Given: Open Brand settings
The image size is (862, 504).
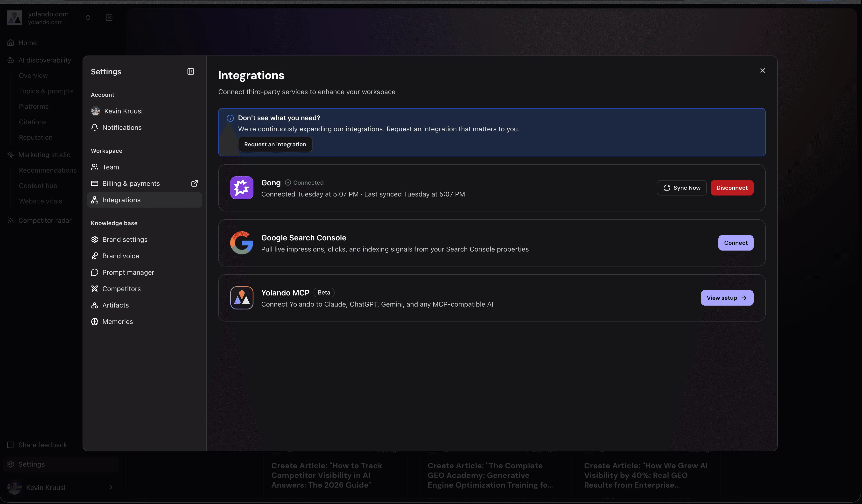Looking at the screenshot, I should pos(144,239).
